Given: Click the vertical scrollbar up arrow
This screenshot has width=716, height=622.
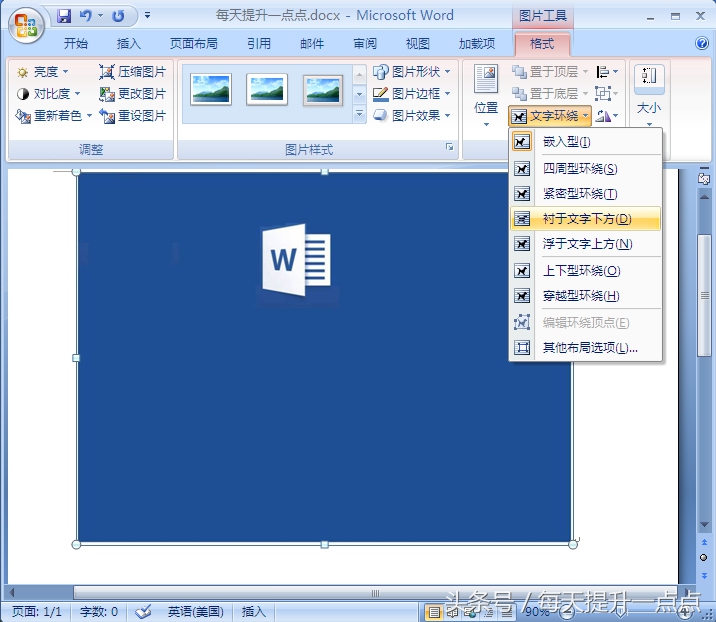Looking at the screenshot, I should (x=704, y=197).
